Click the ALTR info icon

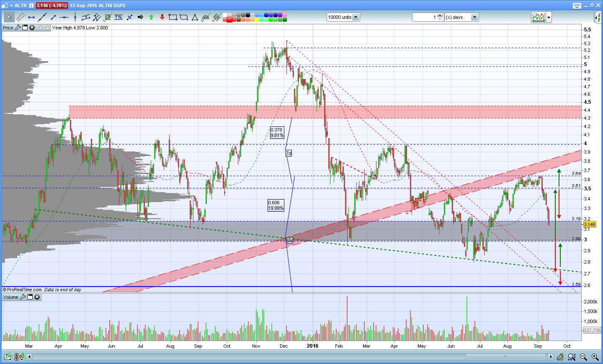point(31,5)
